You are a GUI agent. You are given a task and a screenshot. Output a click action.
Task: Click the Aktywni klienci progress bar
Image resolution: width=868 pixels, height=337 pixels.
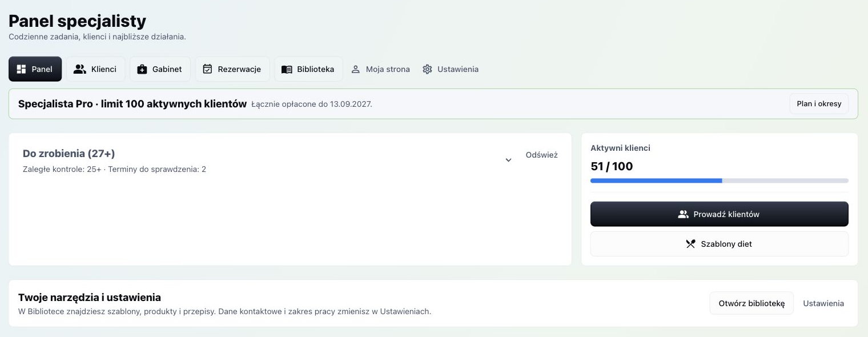(x=720, y=180)
